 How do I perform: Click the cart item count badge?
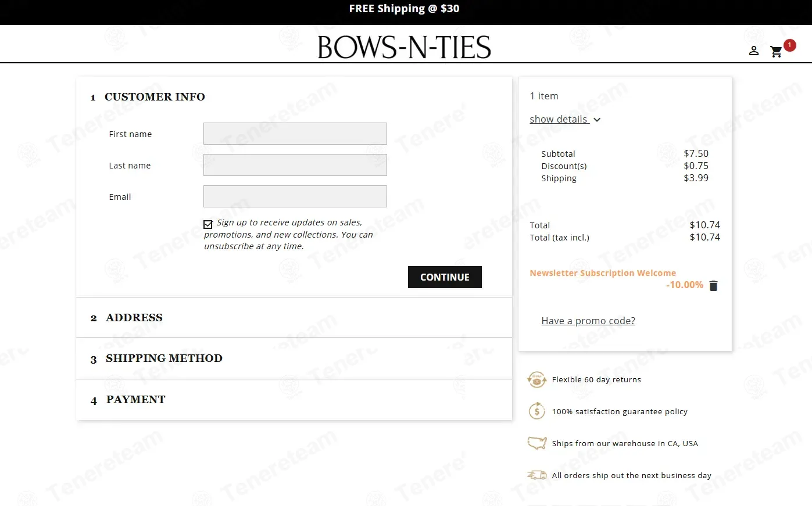pyautogui.click(x=789, y=45)
